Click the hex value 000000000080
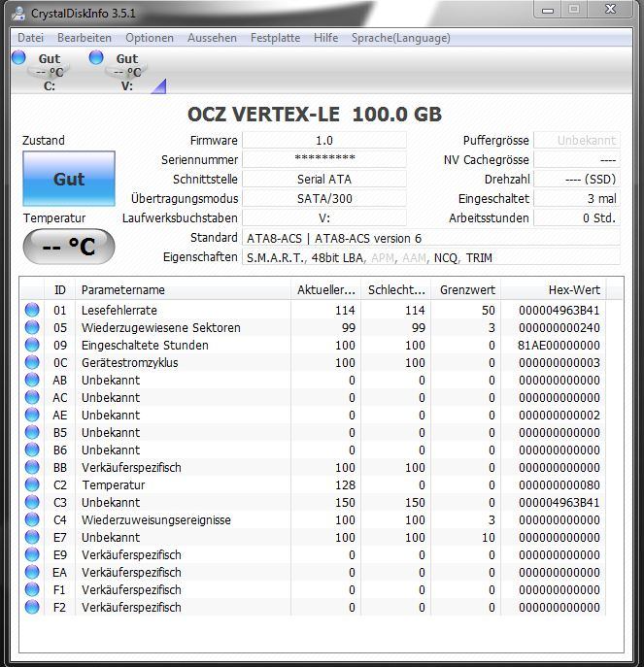The width and height of the screenshot is (644, 667). coord(559,484)
